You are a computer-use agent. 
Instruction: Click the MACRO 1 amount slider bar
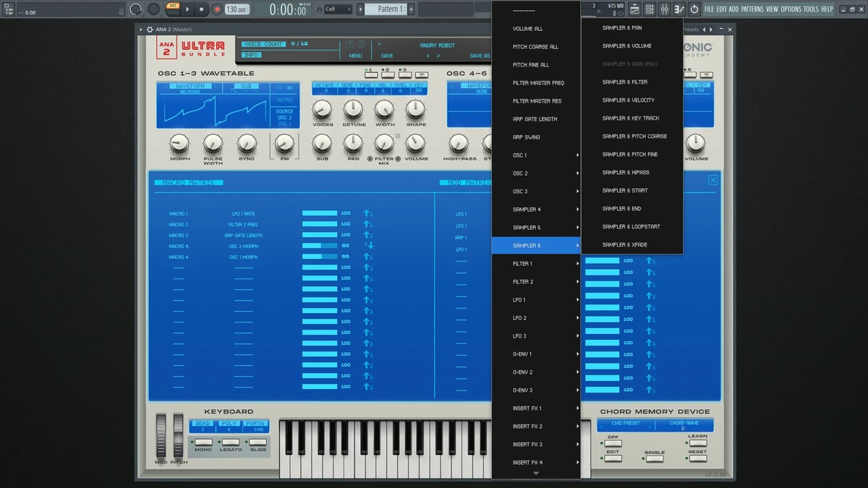(320, 213)
